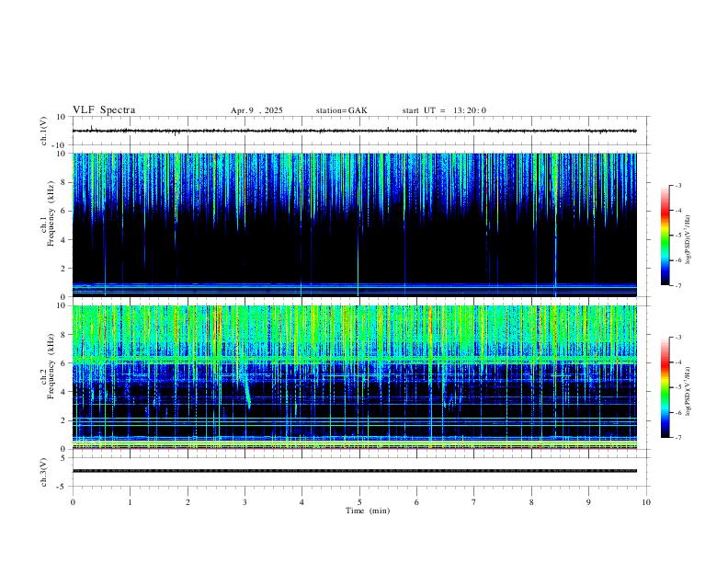Click the 'station=GAK' label
The width and height of the screenshot is (728, 563).
pyautogui.click(x=341, y=110)
